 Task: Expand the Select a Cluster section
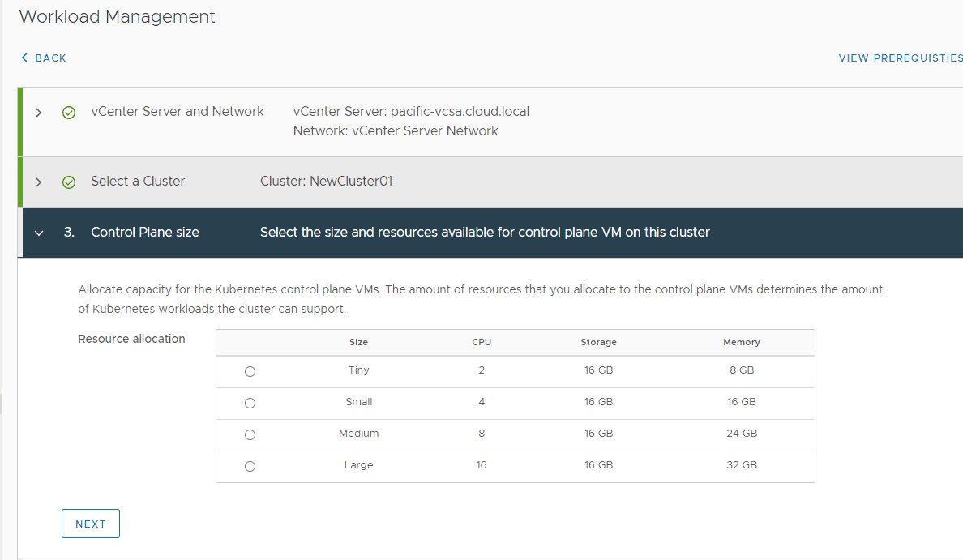point(38,182)
